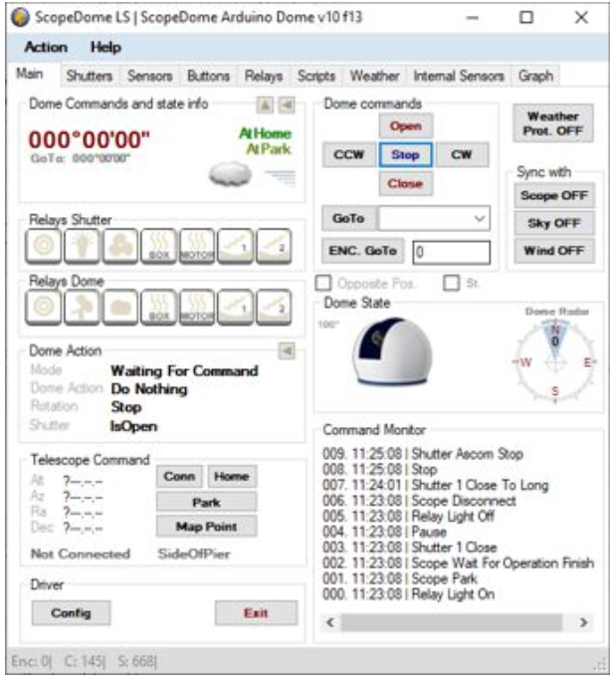
Task: Switch to the Graph tab
Action: click(535, 76)
